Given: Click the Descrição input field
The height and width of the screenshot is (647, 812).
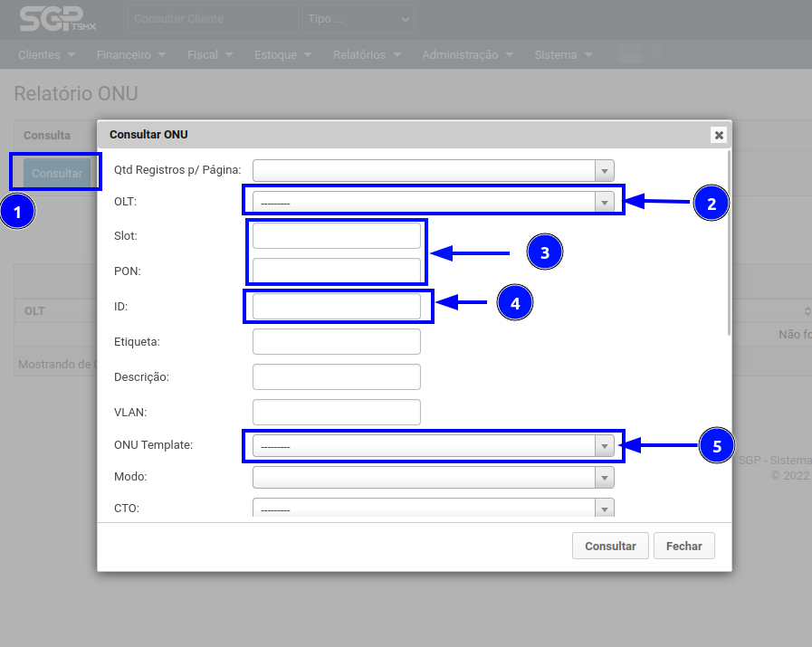Looking at the screenshot, I should 336,376.
